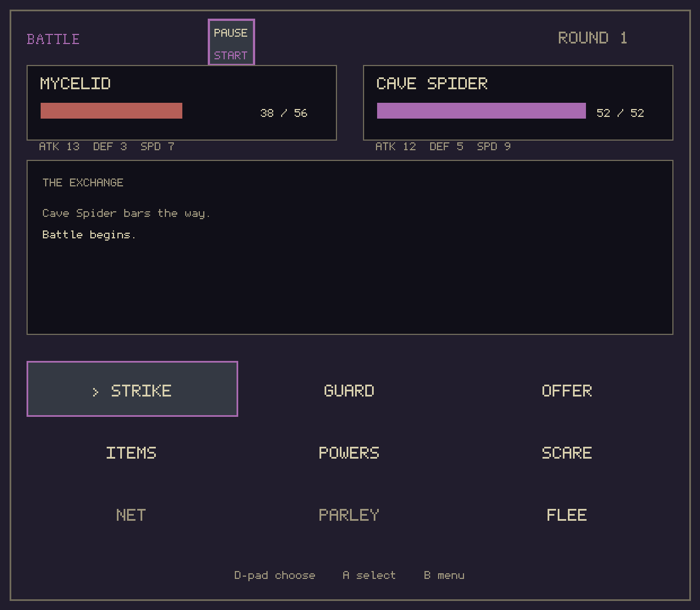Click the START label in the top box
Viewport: 700px width, 610px height.
(x=231, y=55)
